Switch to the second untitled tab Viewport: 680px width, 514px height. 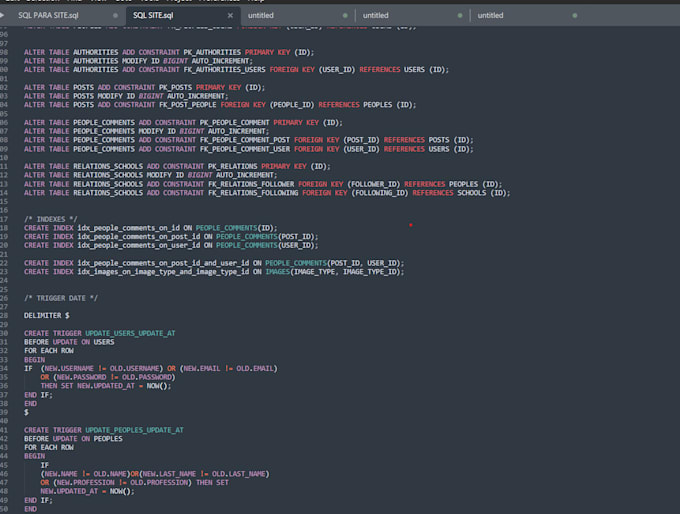point(376,16)
